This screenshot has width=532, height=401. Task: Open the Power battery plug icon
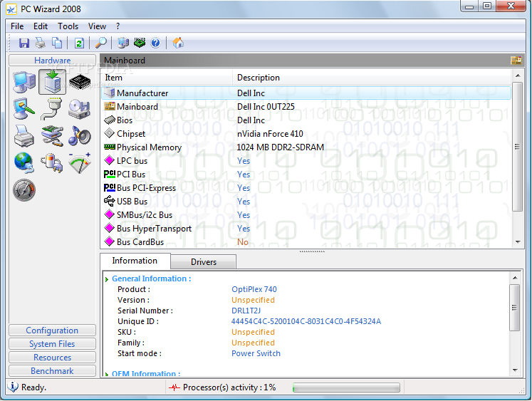pos(52,163)
